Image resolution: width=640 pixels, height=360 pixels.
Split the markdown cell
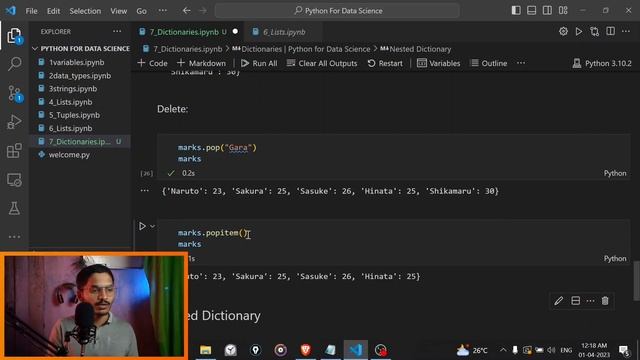(x=576, y=301)
